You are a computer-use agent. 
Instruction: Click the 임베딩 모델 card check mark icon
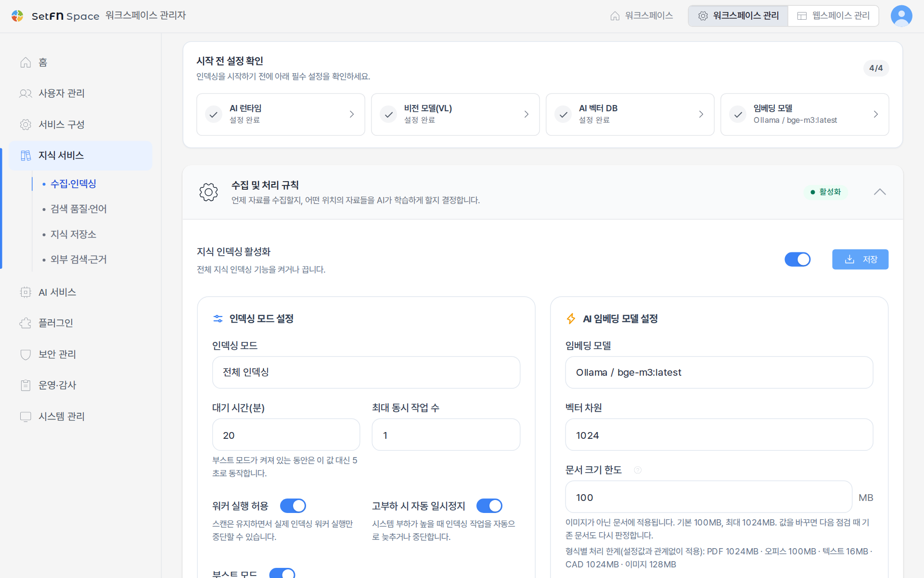coord(737,115)
